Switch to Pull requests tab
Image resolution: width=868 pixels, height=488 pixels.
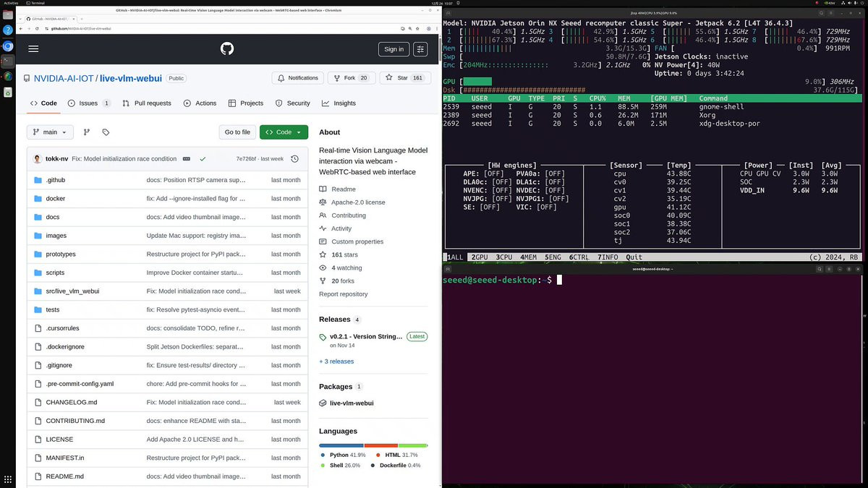click(x=147, y=103)
